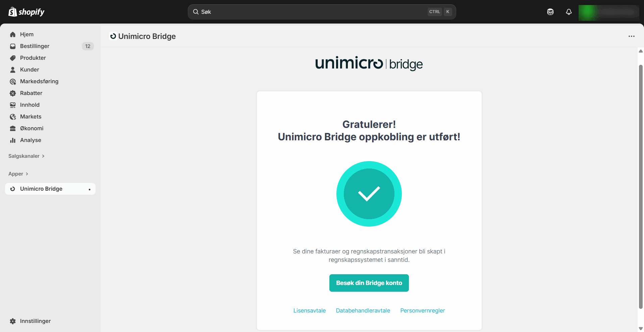Open Markedsføring via the megaphone icon
The image size is (644, 332).
coord(12,81)
